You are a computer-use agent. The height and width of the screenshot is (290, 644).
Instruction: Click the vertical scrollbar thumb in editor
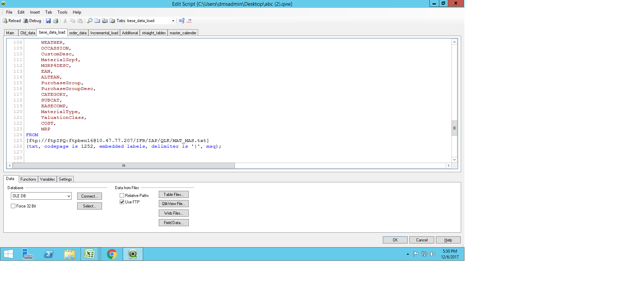point(454,128)
